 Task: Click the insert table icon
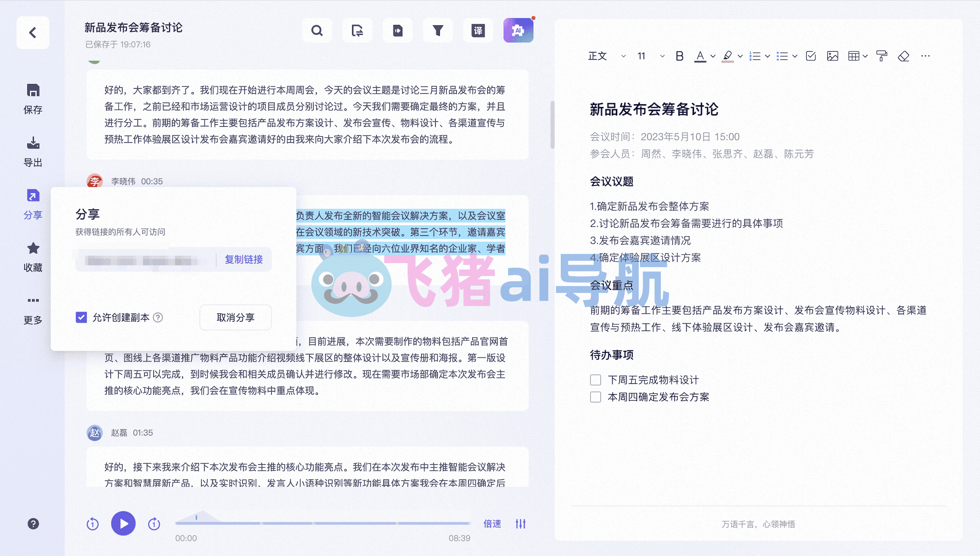pos(853,56)
